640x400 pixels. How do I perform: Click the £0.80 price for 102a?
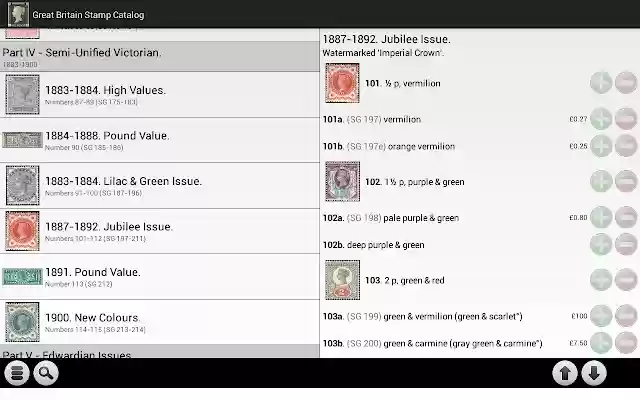[x=578, y=218]
